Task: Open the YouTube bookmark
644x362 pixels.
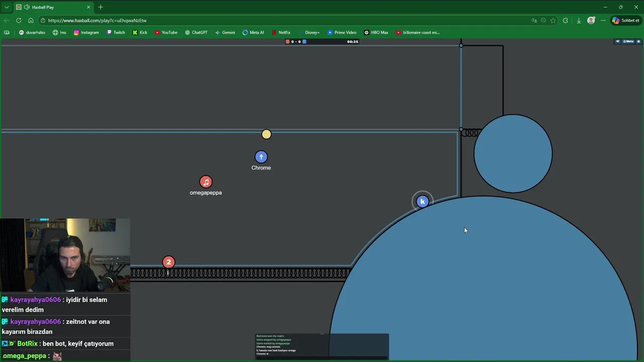Action: click(x=166, y=32)
